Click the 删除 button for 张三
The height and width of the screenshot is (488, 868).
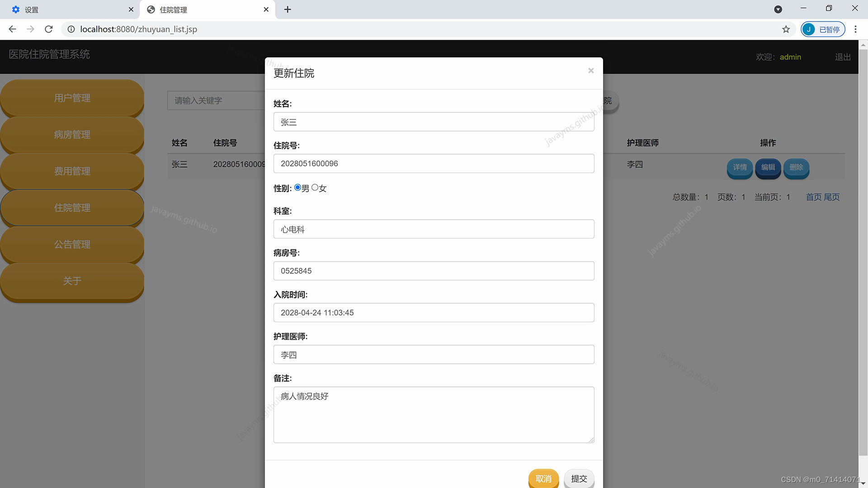pos(796,168)
